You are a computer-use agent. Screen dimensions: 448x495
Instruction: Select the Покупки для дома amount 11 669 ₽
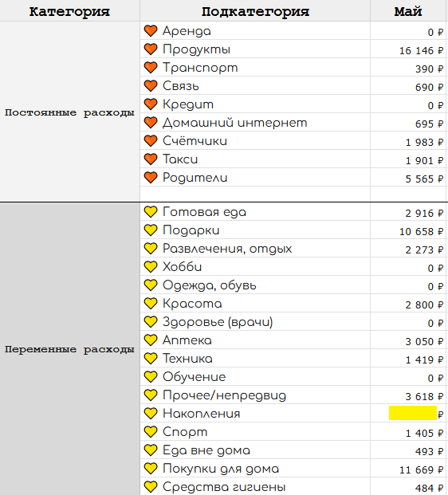421,469
